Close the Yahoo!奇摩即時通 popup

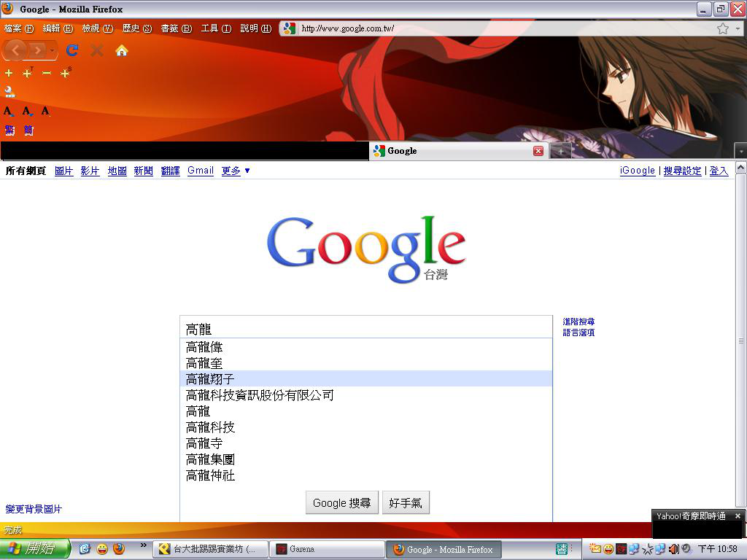click(x=738, y=516)
